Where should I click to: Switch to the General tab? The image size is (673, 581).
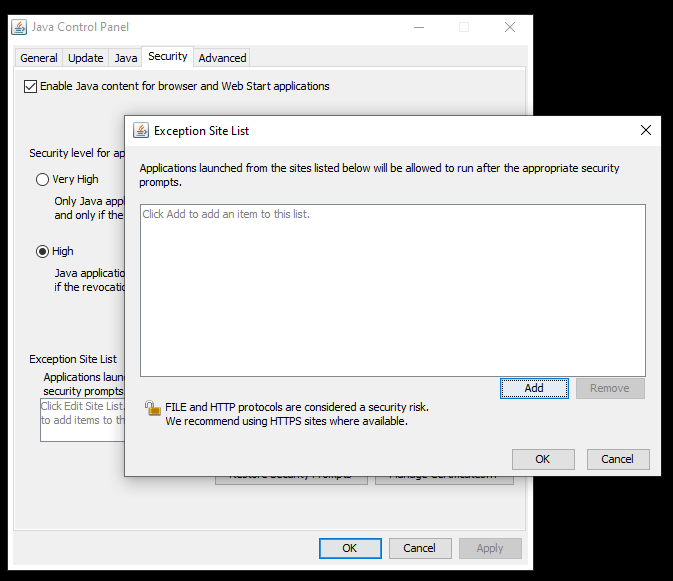tap(39, 58)
